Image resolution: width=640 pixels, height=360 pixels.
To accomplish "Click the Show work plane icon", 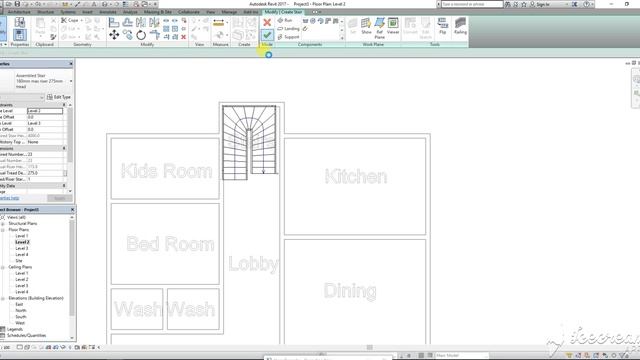I will 366,26.
